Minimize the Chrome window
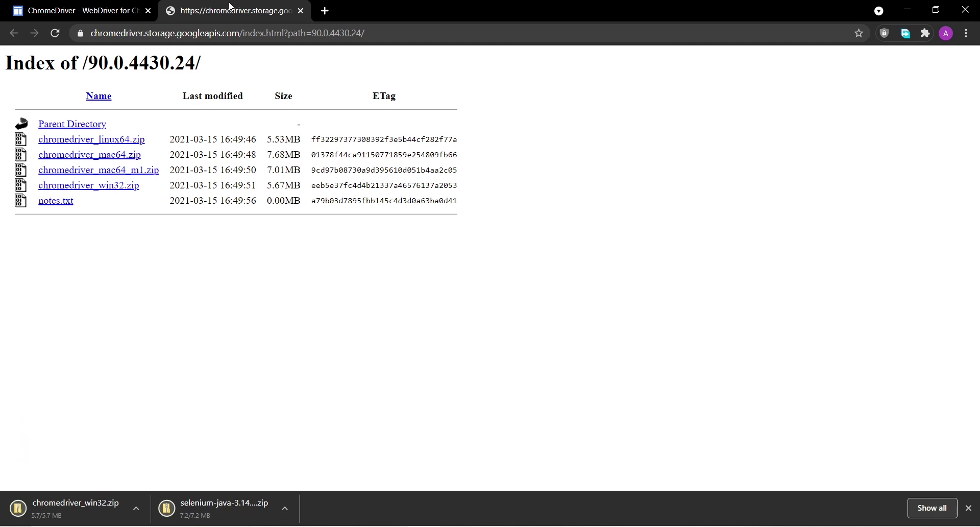 click(907, 10)
